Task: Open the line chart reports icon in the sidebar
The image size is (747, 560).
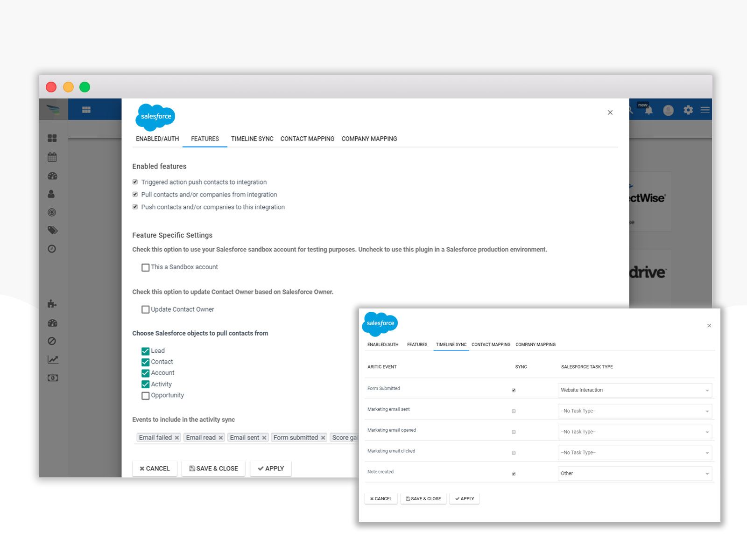Action: click(x=53, y=359)
